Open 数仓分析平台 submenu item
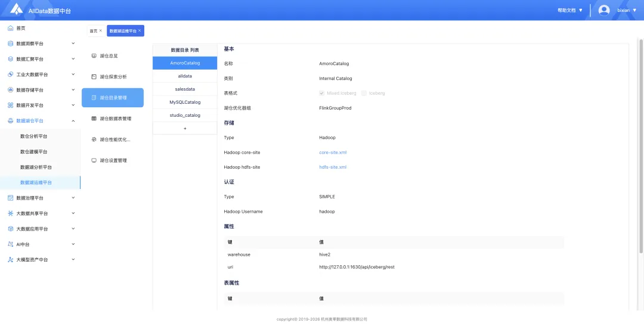The width and height of the screenshot is (644, 326). point(41,136)
